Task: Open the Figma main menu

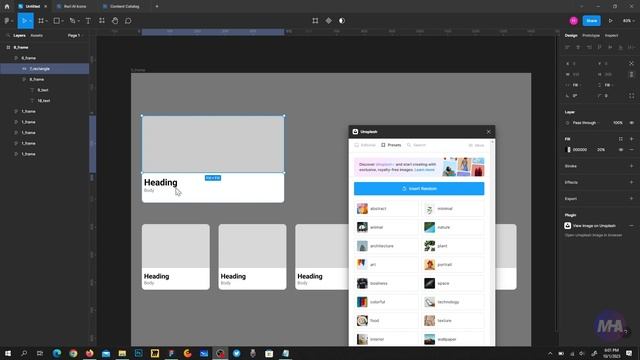Action: [x=7, y=21]
